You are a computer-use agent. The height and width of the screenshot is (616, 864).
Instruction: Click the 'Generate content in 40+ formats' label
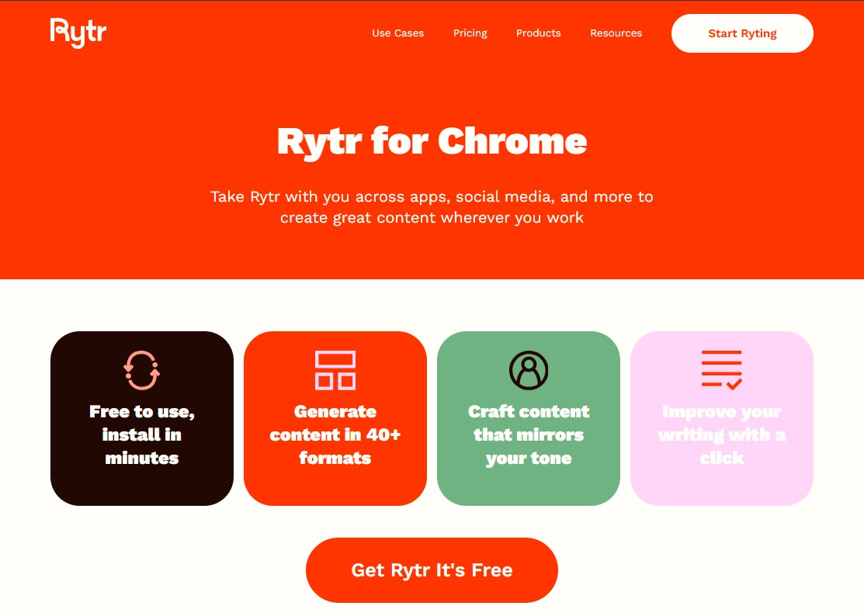(x=335, y=434)
